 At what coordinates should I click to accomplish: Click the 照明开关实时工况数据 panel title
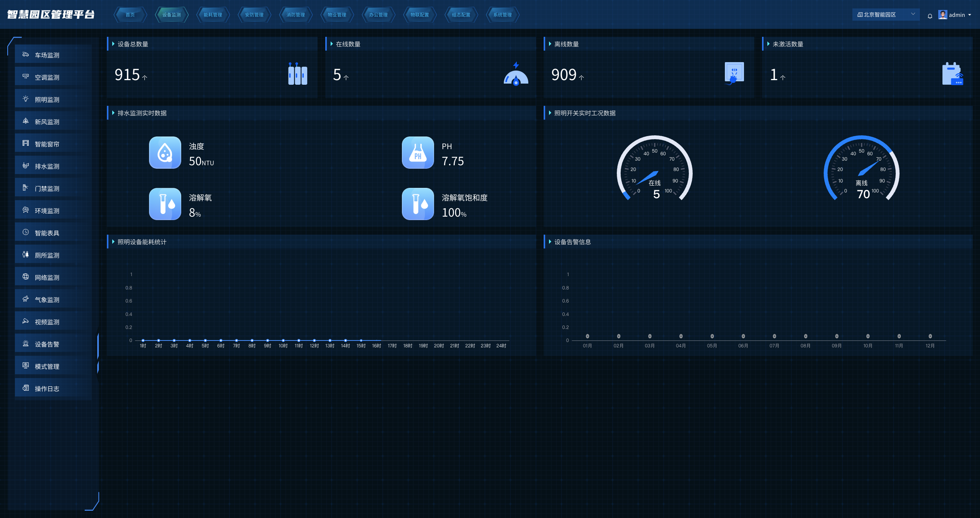[x=585, y=113]
